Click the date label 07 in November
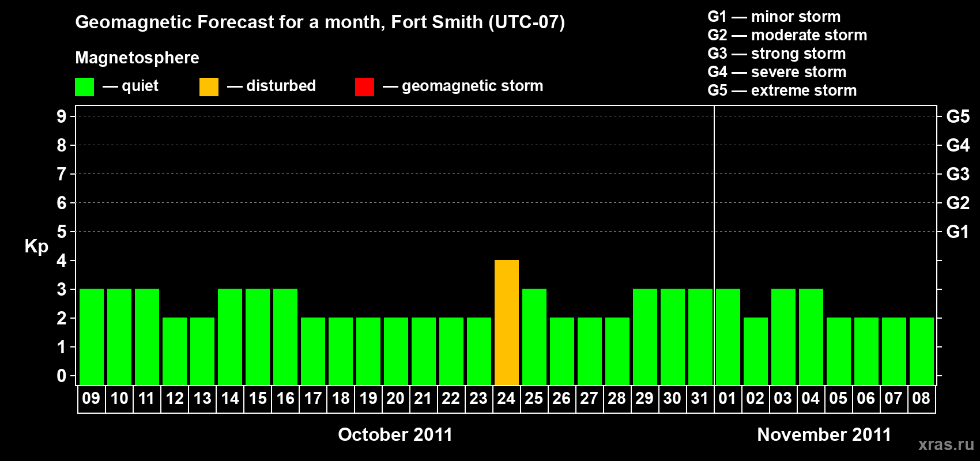This screenshot has width=980, height=461. 894,398
